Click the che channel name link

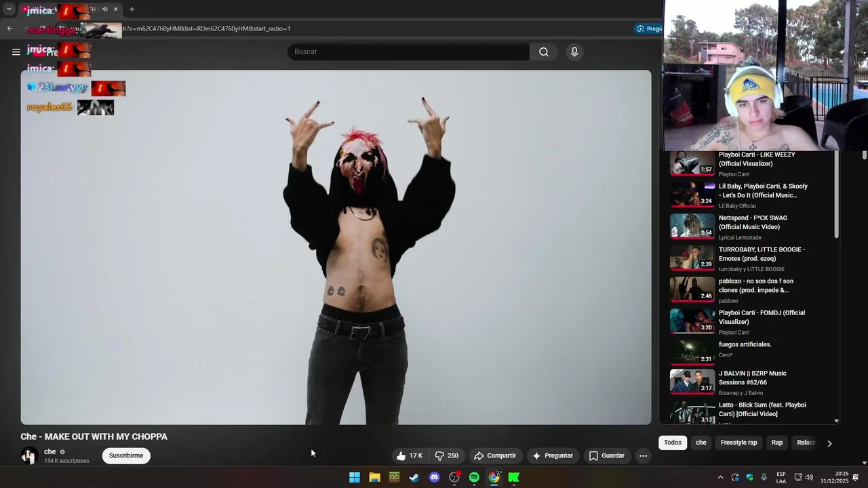click(50, 451)
